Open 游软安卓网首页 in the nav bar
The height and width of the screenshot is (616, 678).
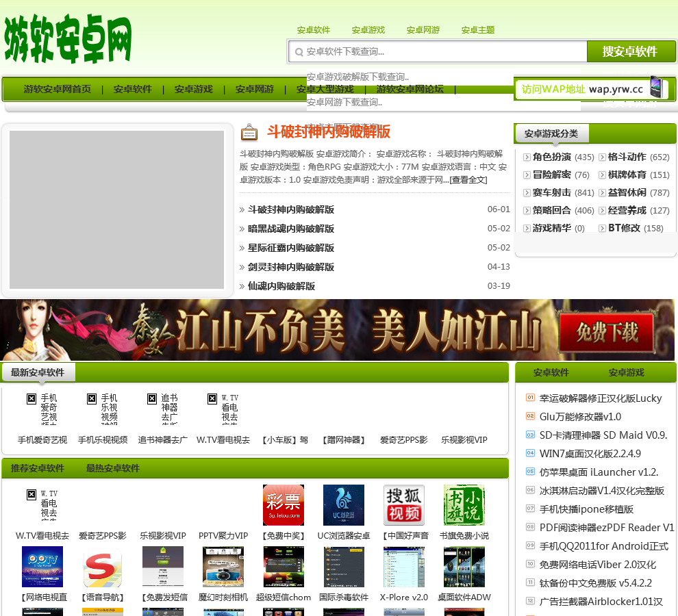[x=57, y=89]
